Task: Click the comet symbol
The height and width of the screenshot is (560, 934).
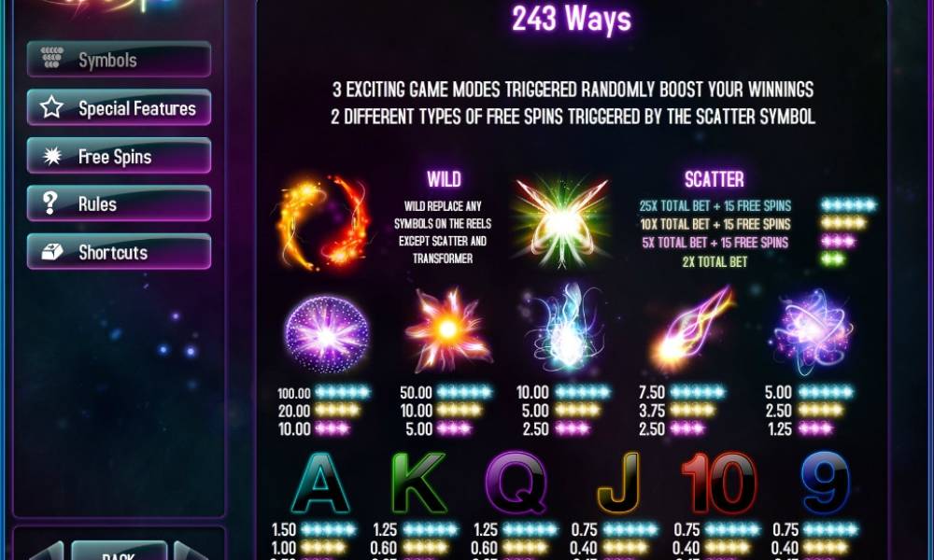Action: tap(693, 328)
